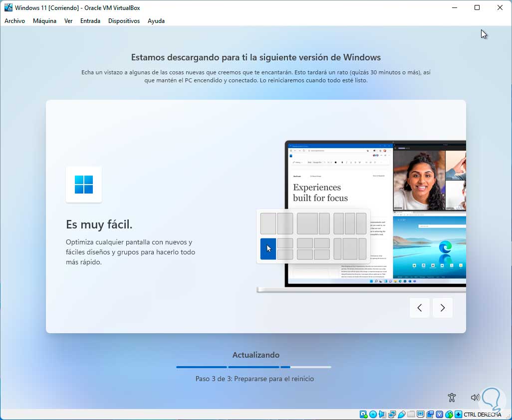Viewport: 512px width, 420px height.
Task: Open the Dispositivos menu
Action: click(x=124, y=21)
